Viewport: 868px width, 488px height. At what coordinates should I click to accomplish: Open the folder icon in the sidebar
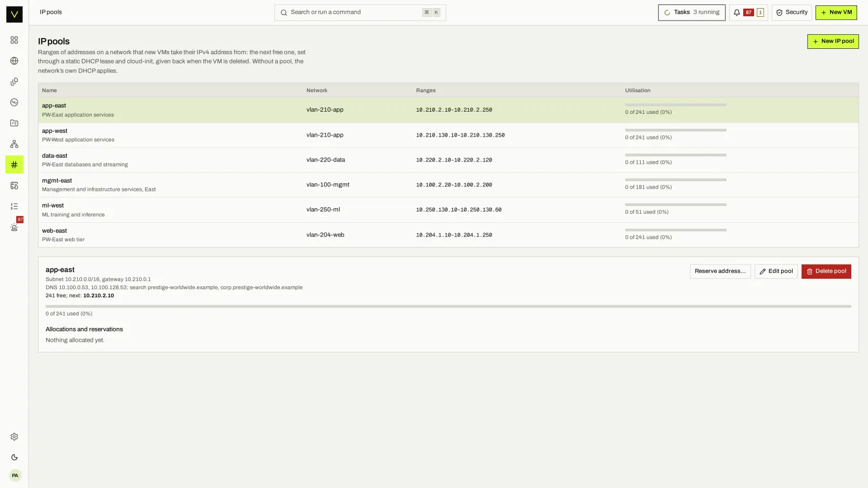(x=14, y=123)
